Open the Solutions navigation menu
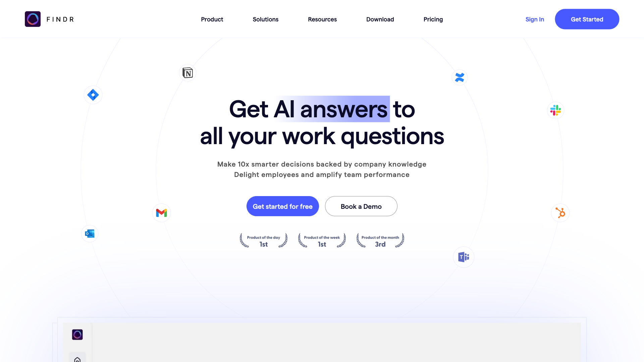 tap(265, 19)
